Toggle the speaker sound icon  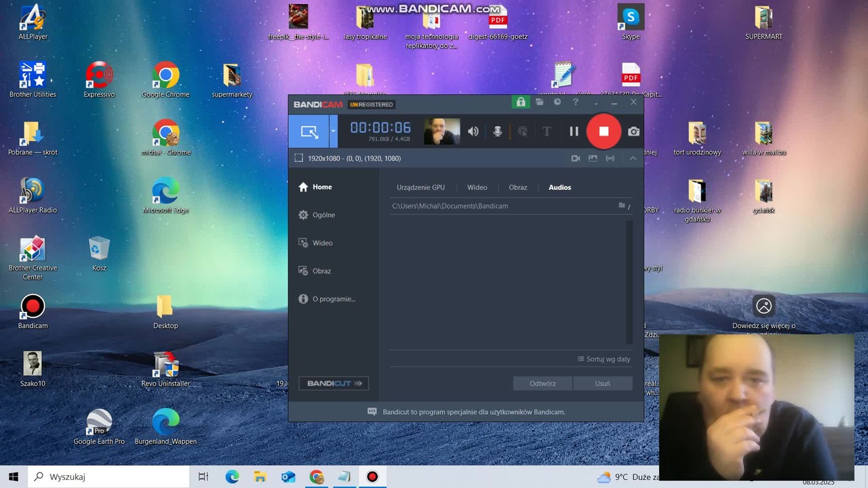point(473,131)
